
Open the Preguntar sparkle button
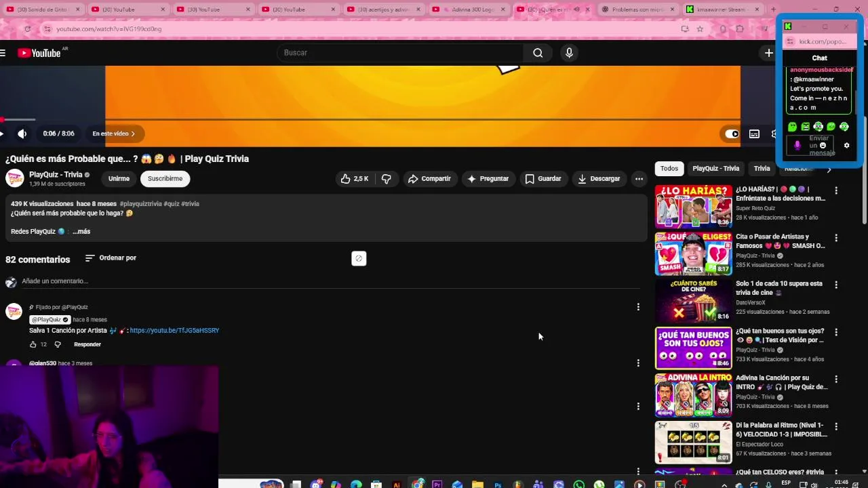(x=488, y=179)
